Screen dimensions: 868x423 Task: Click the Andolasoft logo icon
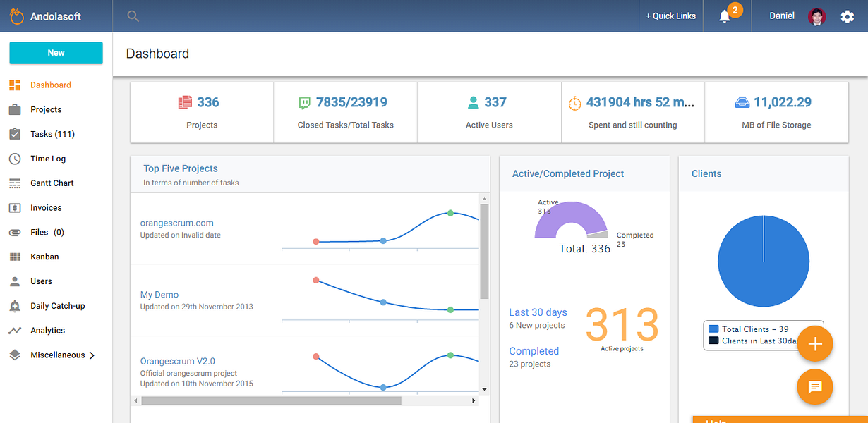pos(17,16)
